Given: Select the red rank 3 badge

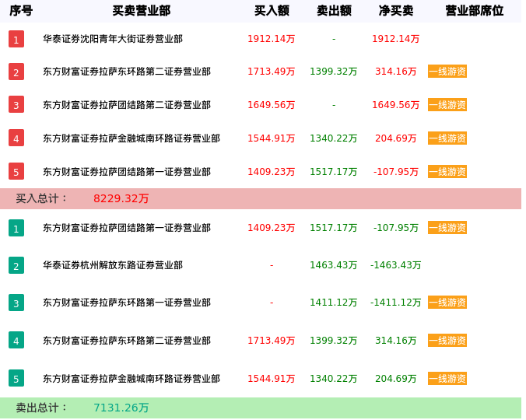Looking at the screenshot, I should pyautogui.click(x=16, y=105).
